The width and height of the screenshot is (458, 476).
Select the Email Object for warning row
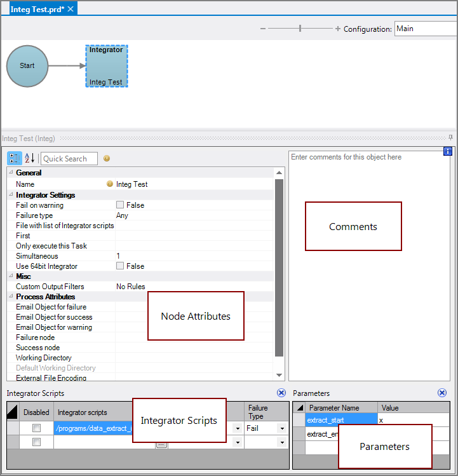tap(140, 327)
